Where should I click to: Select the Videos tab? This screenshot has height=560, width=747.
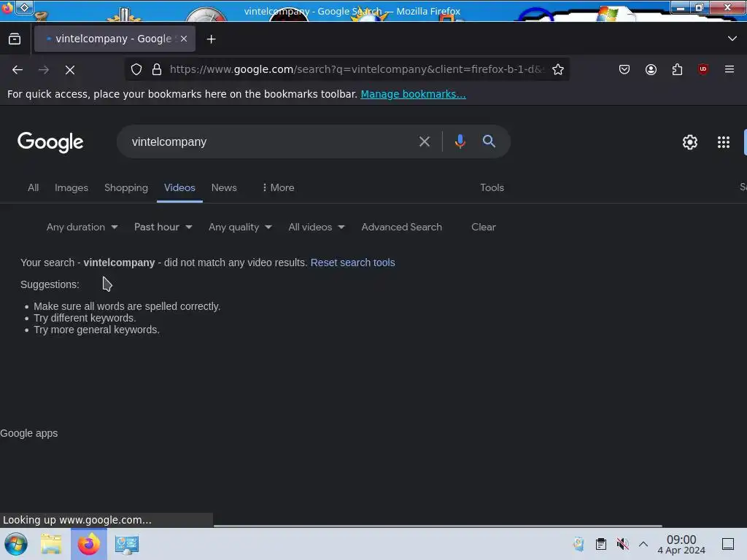pos(179,187)
